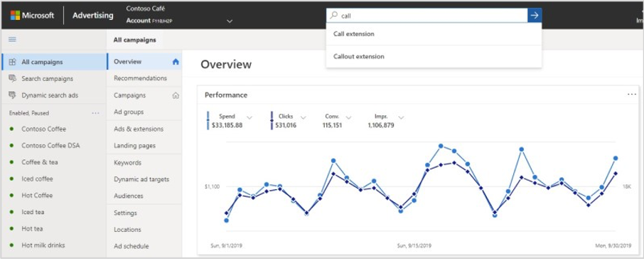Select the Callout extension suggestion
Image resolution: width=644 pixels, height=259 pixels.
coord(434,57)
